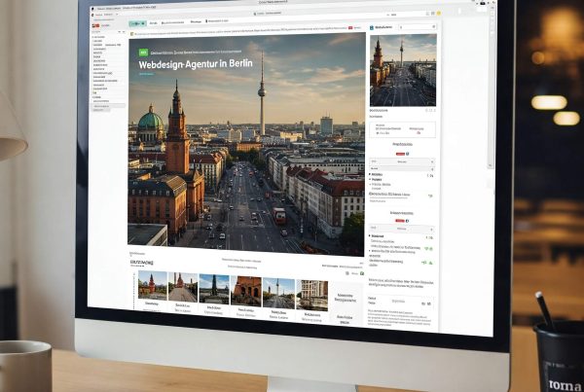Select gallery thumbnail of path toward red tower

click(183, 287)
